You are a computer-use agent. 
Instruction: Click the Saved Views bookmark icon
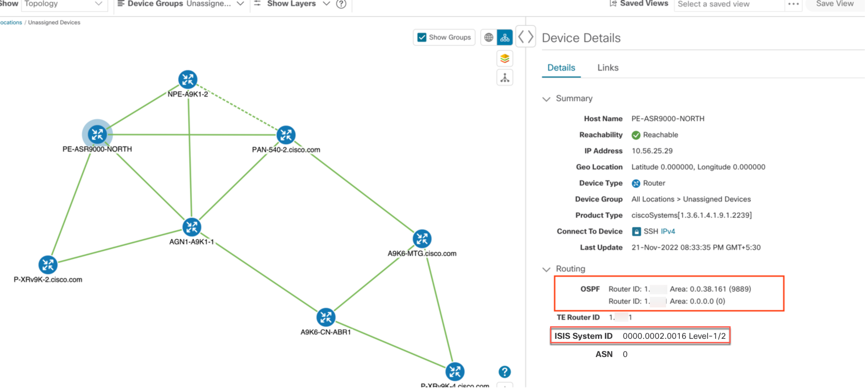coord(614,3)
